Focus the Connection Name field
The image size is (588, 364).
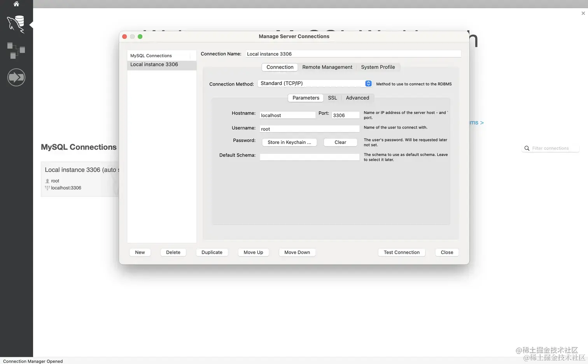(353, 54)
